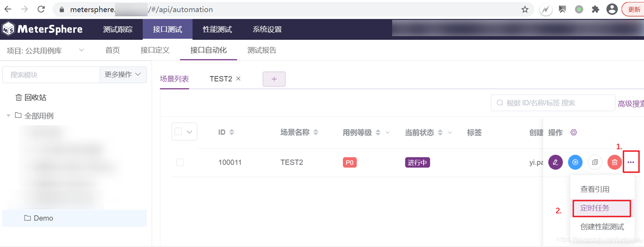
Task: Close the TEST2 tab with X
Action: click(238, 78)
